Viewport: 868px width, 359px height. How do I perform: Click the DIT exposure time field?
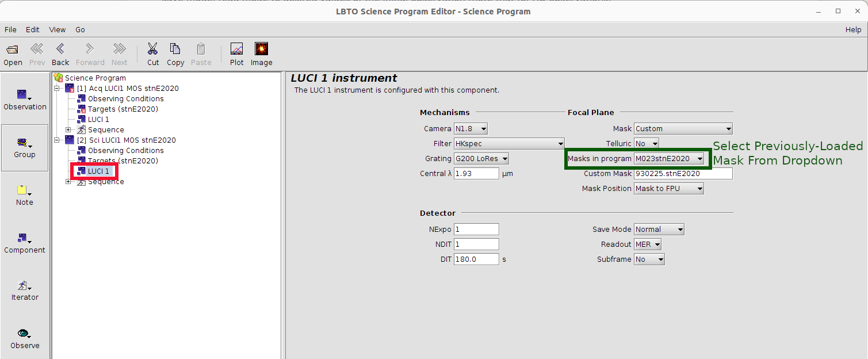(x=476, y=259)
